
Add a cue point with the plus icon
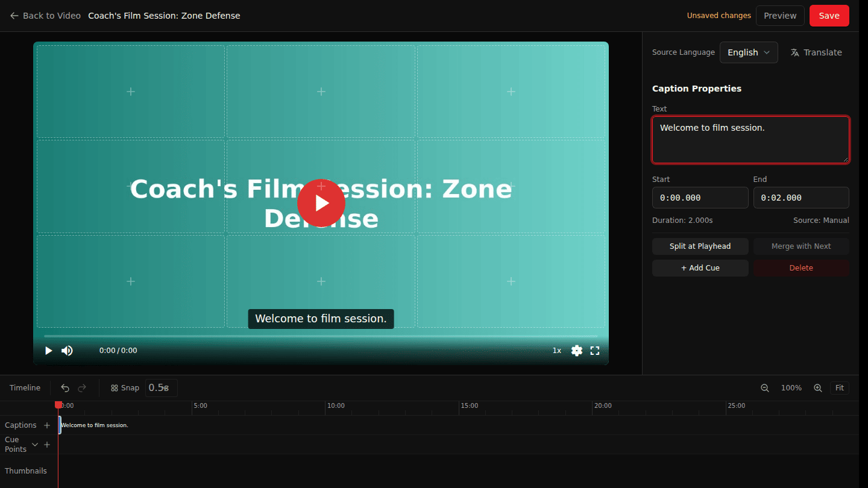point(47,445)
